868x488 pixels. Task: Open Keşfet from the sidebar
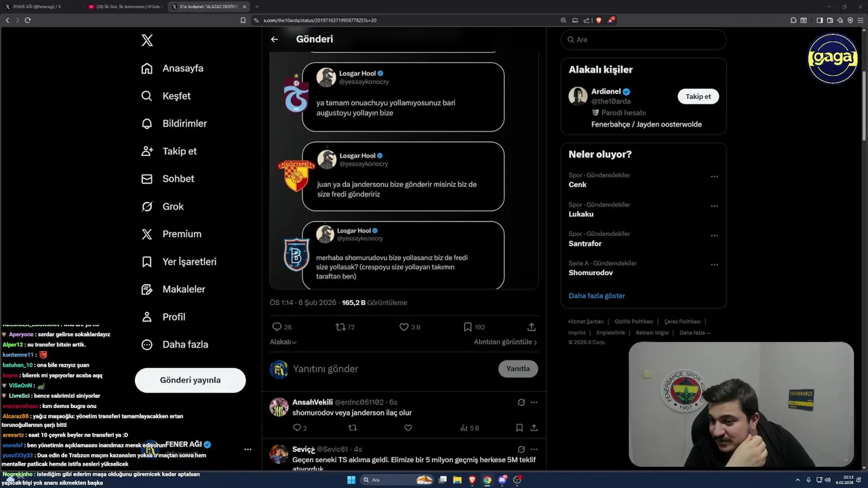pos(166,96)
